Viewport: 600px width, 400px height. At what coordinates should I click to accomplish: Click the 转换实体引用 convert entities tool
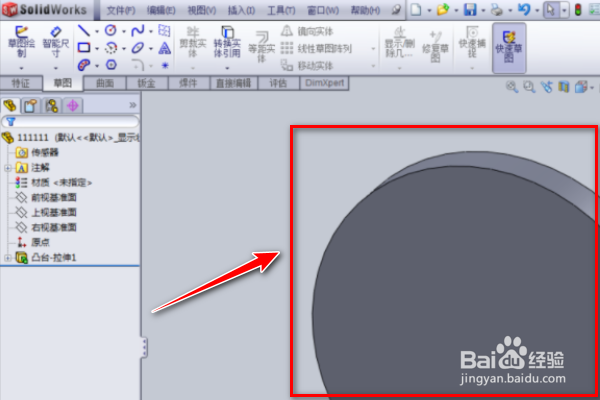pyautogui.click(x=227, y=42)
